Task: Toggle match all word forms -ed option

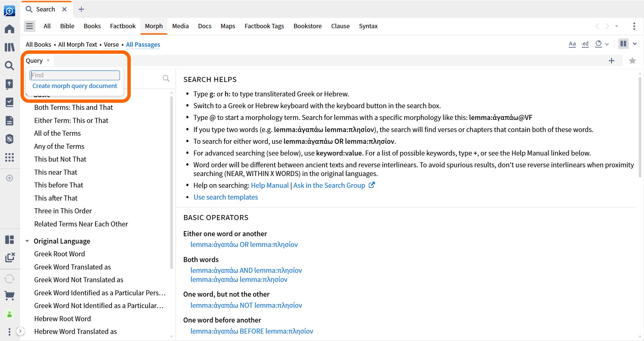Action: pos(585,44)
